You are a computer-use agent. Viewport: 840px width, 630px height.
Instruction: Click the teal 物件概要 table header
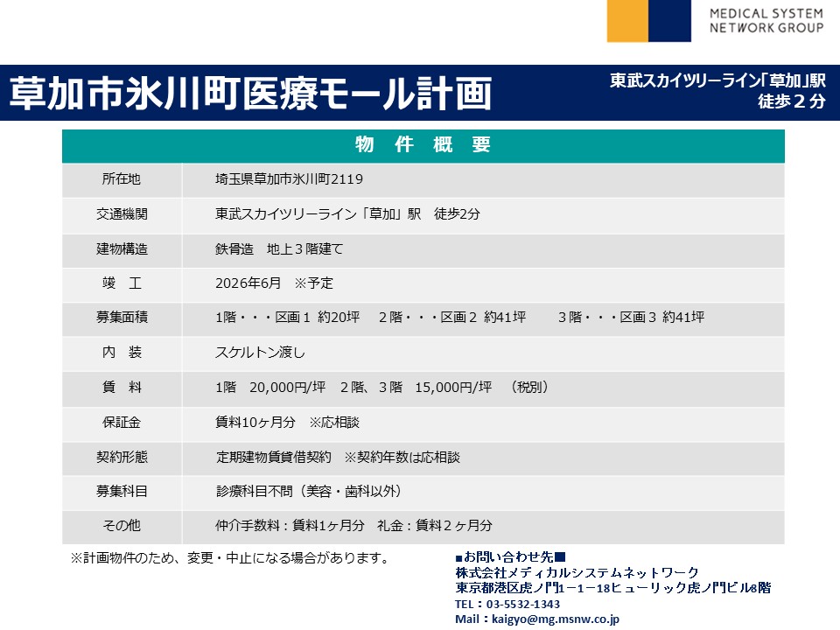(423, 145)
